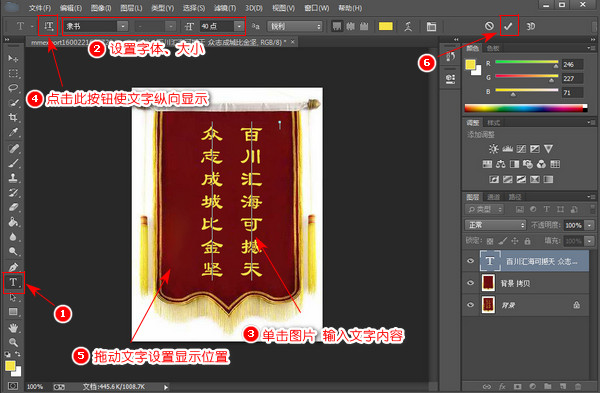Hide the text layer 百川汇海可撼天
The width and height of the screenshot is (600, 393).
471,261
